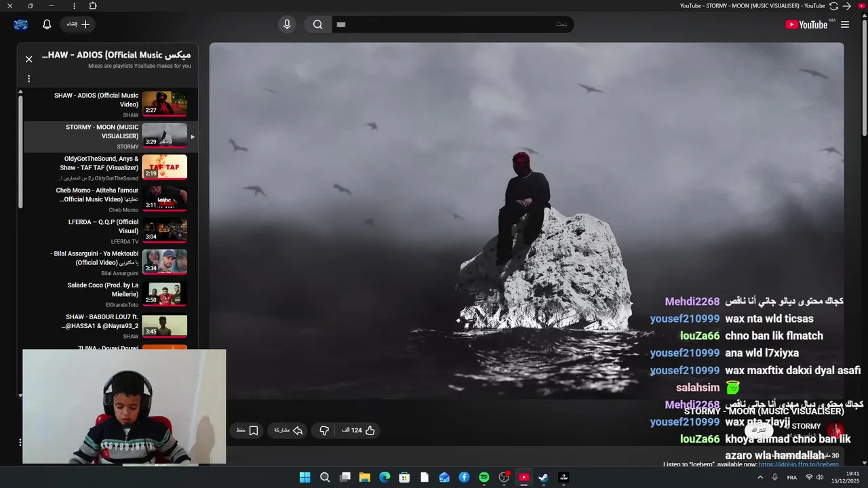Like the video with 124K thumbs up

pyautogui.click(x=359, y=430)
